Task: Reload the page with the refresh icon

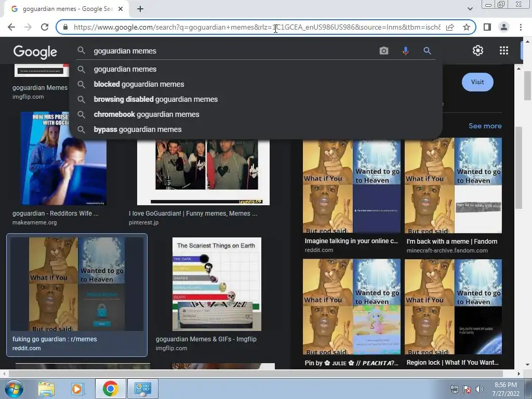Action: pos(45,27)
